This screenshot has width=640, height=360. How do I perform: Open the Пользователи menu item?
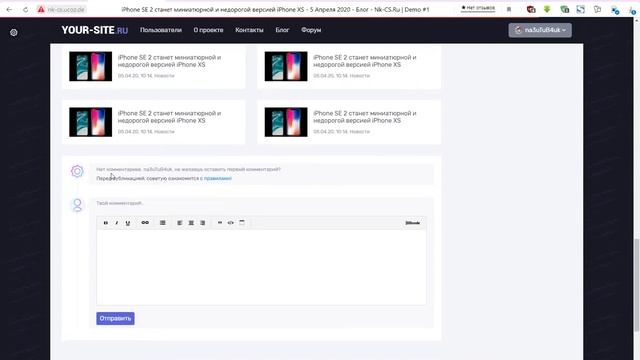161,30
